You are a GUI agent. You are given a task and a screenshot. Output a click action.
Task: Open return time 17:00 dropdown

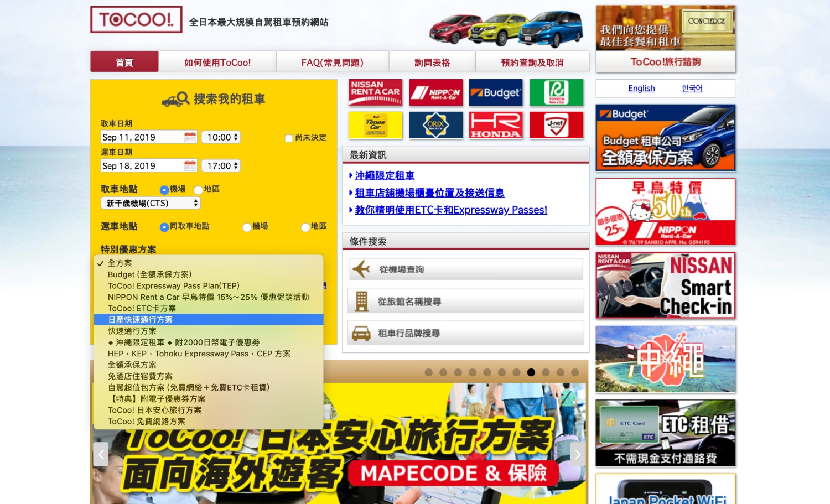[221, 165]
